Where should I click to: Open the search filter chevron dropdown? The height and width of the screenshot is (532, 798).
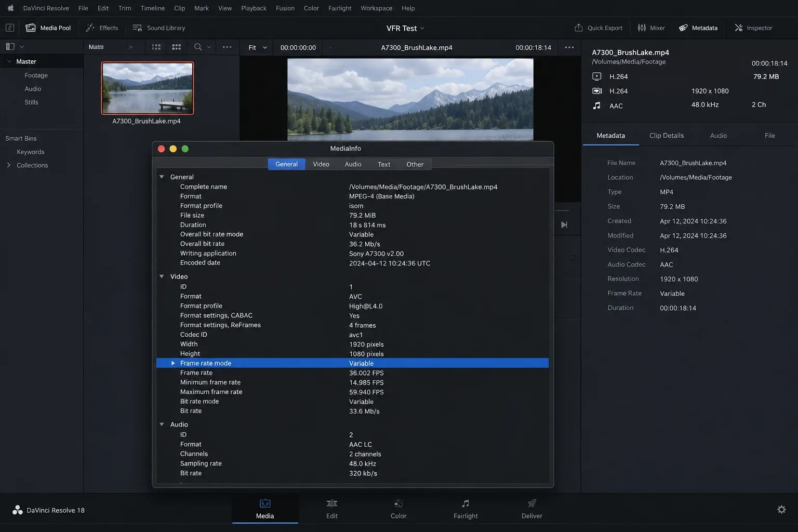[x=209, y=47]
